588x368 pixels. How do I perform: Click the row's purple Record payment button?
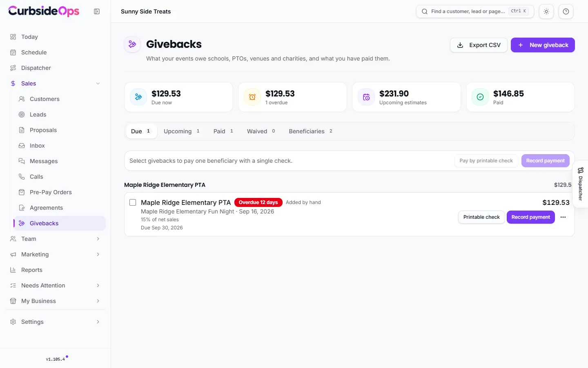pos(531,217)
